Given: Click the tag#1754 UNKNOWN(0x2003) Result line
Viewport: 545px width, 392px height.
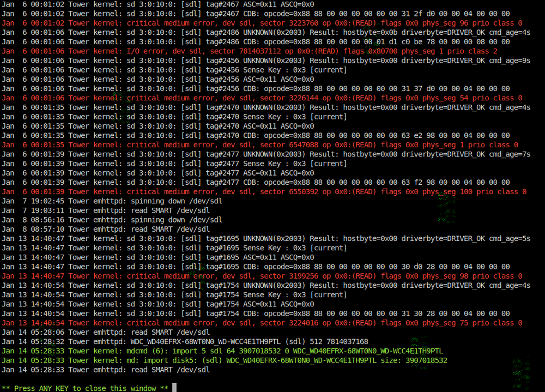Looking at the screenshot, I should click(x=266, y=286).
